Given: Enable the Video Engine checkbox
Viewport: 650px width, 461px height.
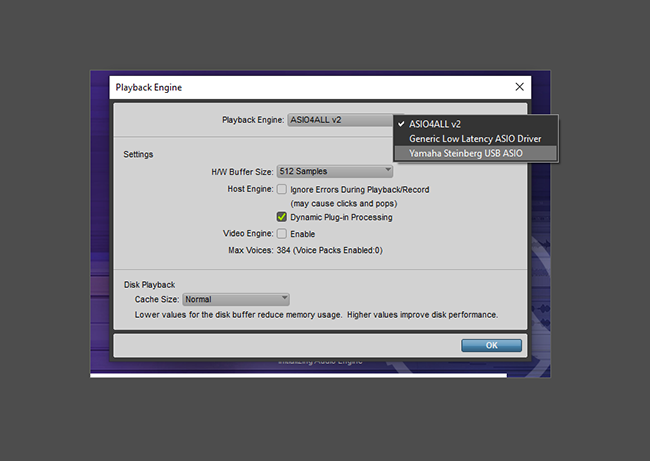Looking at the screenshot, I should click(x=282, y=234).
